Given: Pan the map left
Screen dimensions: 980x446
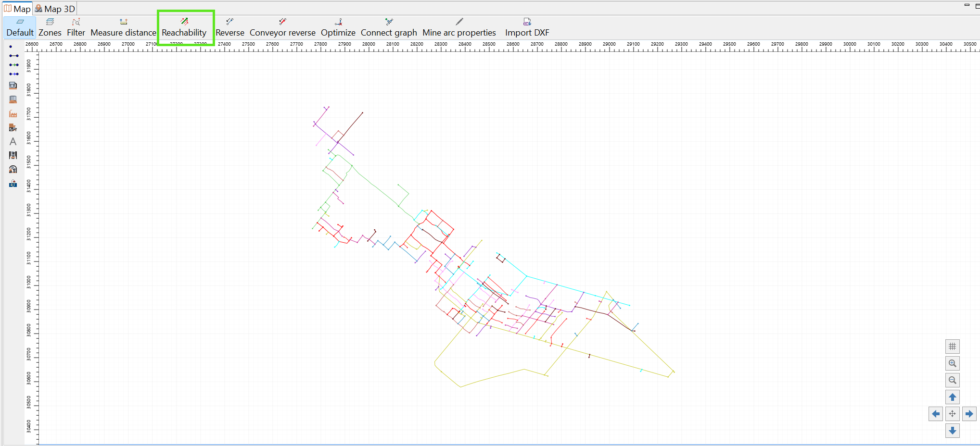Looking at the screenshot, I should (x=935, y=414).
